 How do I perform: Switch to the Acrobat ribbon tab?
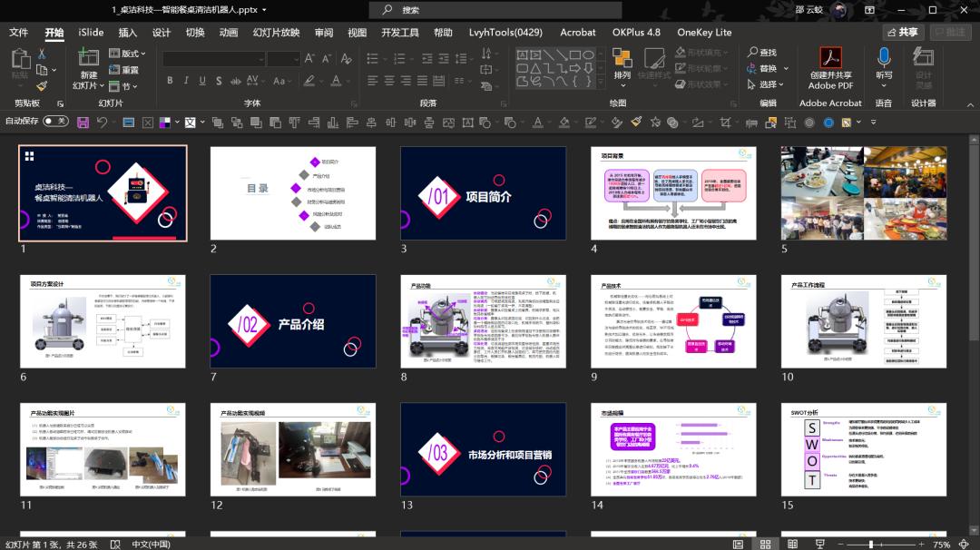click(x=577, y=33)
